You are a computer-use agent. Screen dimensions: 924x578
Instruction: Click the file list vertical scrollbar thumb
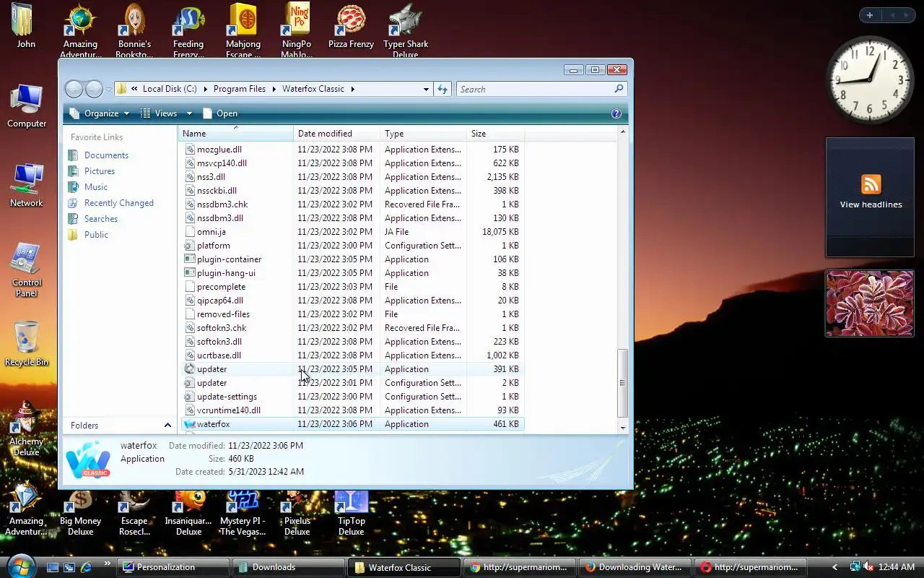point(622,383)
